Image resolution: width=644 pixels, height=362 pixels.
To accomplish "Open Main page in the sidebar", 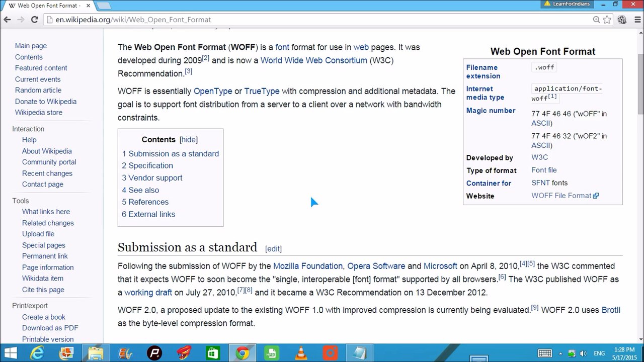I will [31, 46].
